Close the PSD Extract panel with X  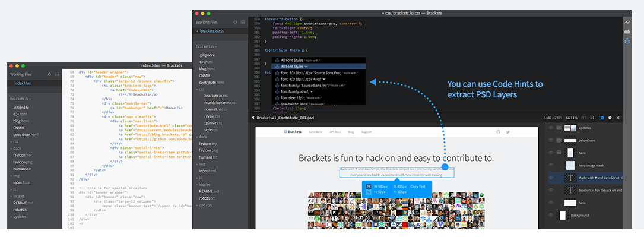618,118
